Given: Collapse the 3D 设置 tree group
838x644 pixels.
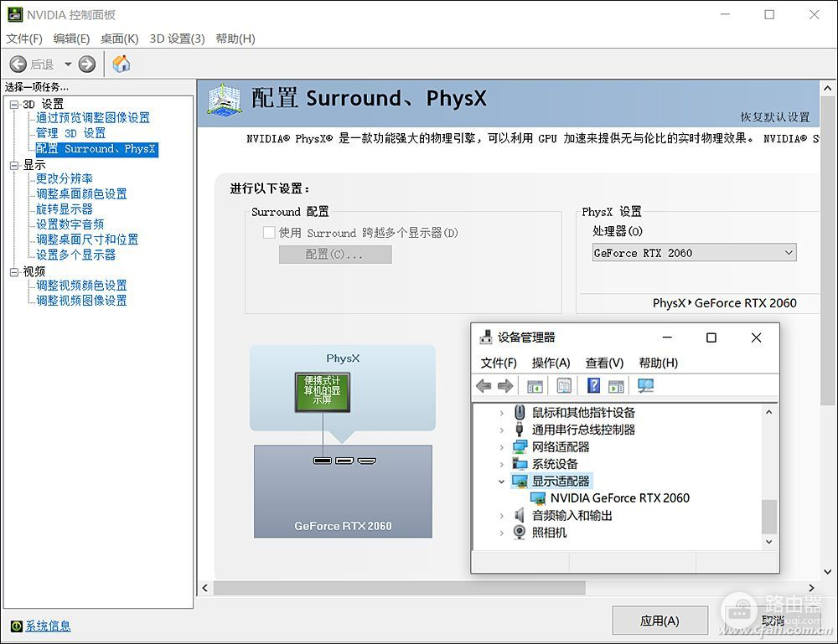Looking at the screenshot, I should coord(13,104).
